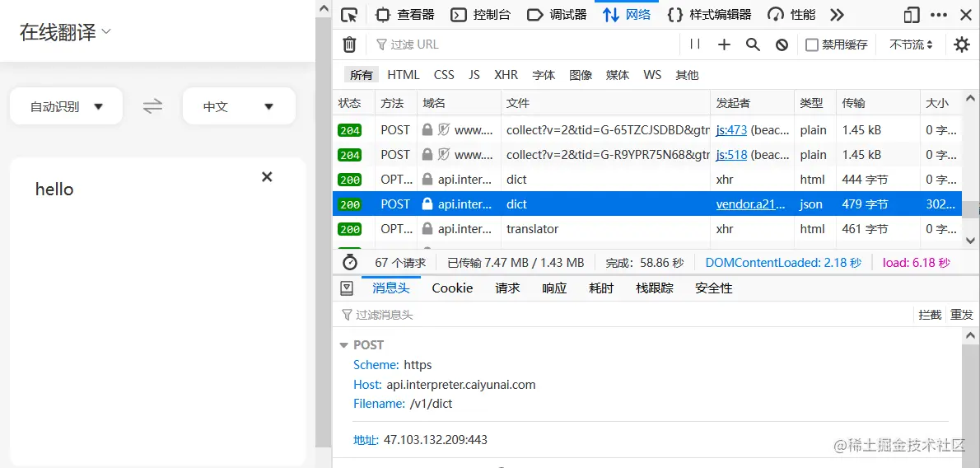980x468 pixels.
Task: Collapse the POST section triangle
Action: click(343, 345)
